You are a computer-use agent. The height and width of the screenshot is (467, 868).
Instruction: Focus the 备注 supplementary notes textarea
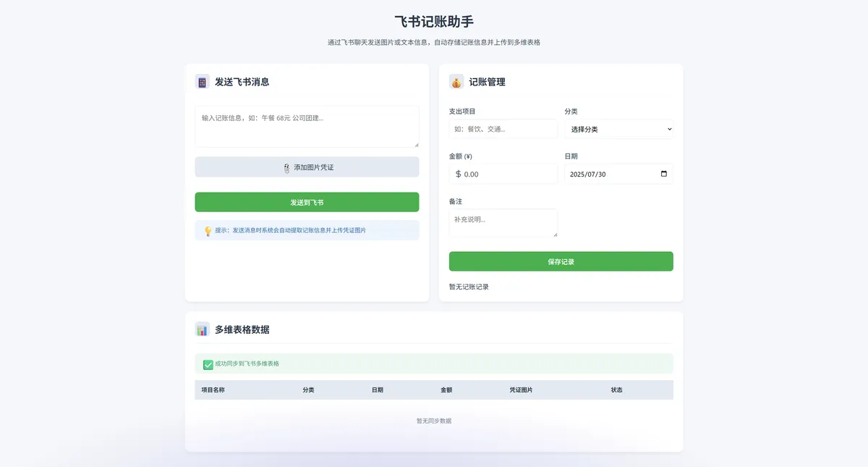[503, 223]
